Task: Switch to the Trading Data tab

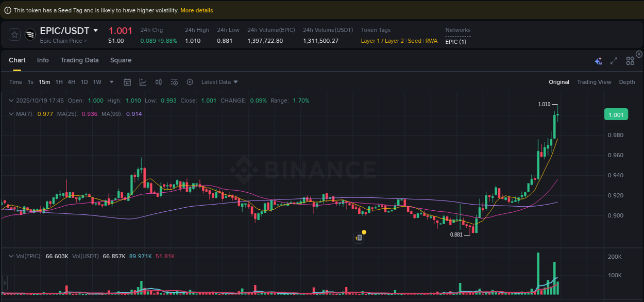Action: (79, 60)
